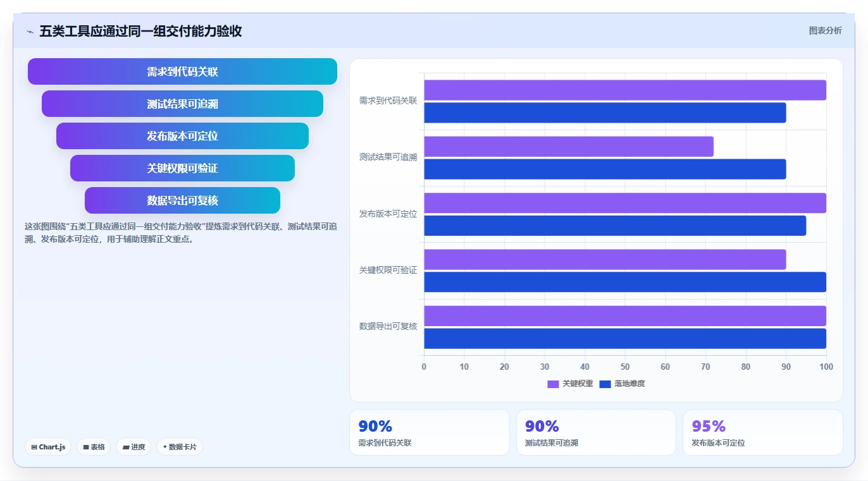868x481 pixels.
Task: Open the 95% 发布版本可定位 stat card
Action: click(763, 432)
